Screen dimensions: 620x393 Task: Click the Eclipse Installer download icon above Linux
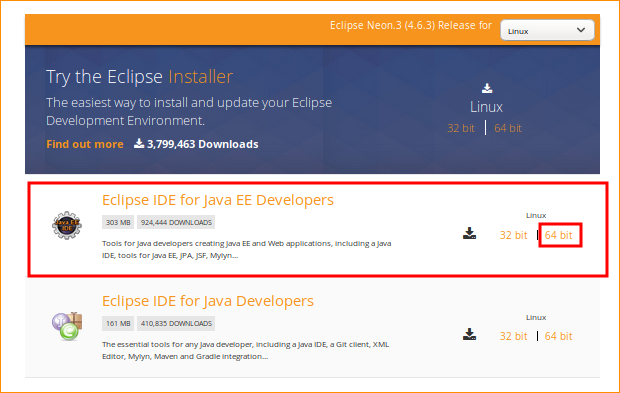[487, 88]
